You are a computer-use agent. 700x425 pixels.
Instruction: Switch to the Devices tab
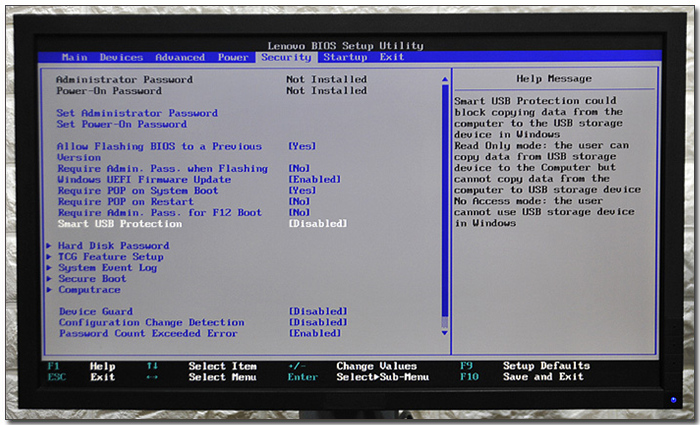click(121, 57)
